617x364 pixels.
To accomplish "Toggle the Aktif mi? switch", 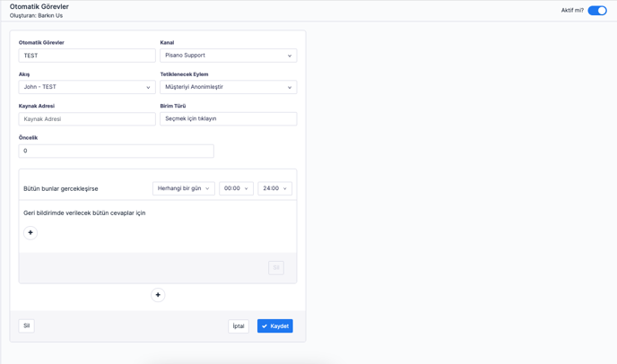I will [x=597, y=11].
